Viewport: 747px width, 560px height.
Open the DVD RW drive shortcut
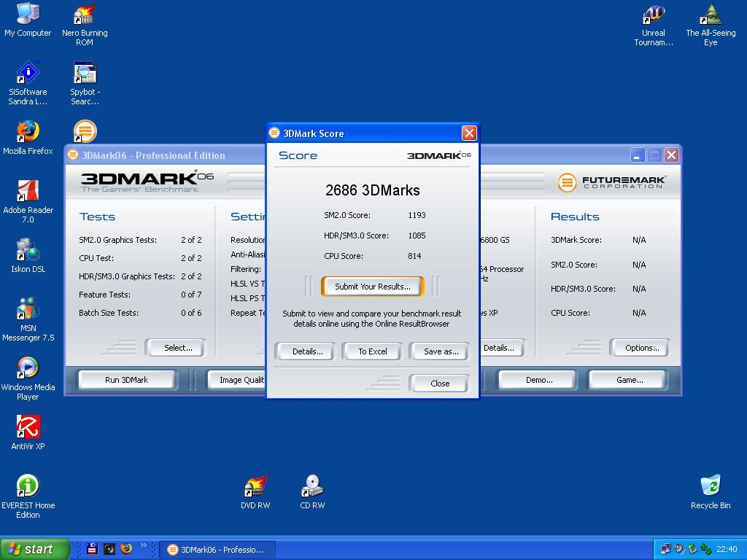tap(255, 486)
